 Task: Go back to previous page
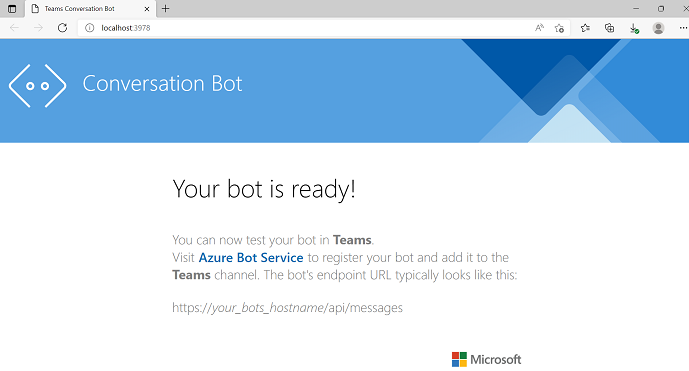pos(14,28)
